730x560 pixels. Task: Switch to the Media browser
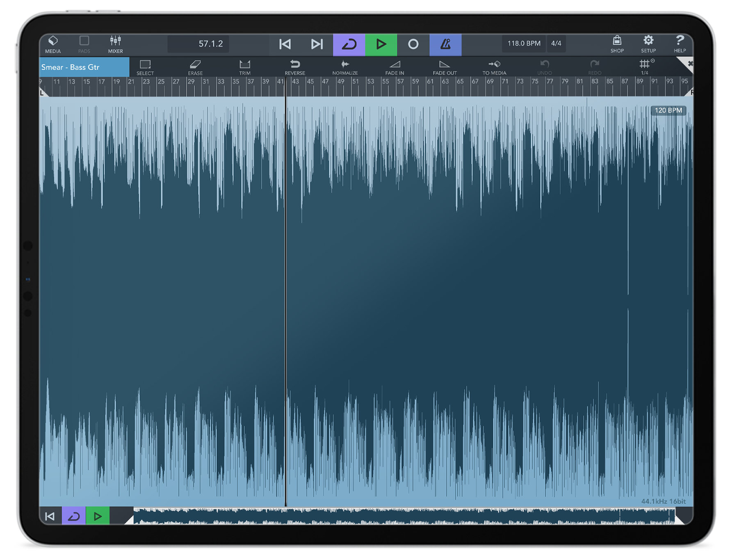pos(53,43)
